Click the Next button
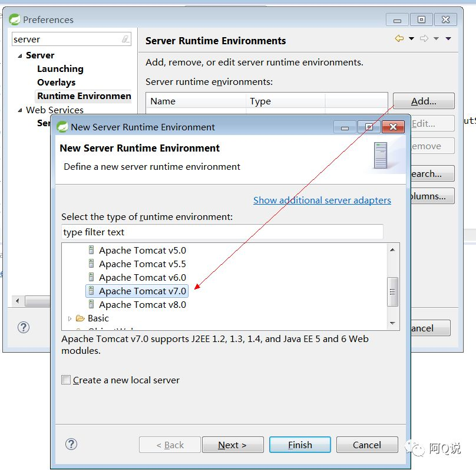This screenshot has width=476, height=470. [x=233, y=445]
